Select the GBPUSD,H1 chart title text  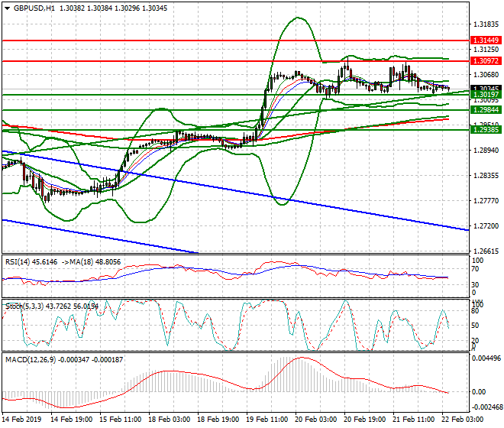coord(34,8)
